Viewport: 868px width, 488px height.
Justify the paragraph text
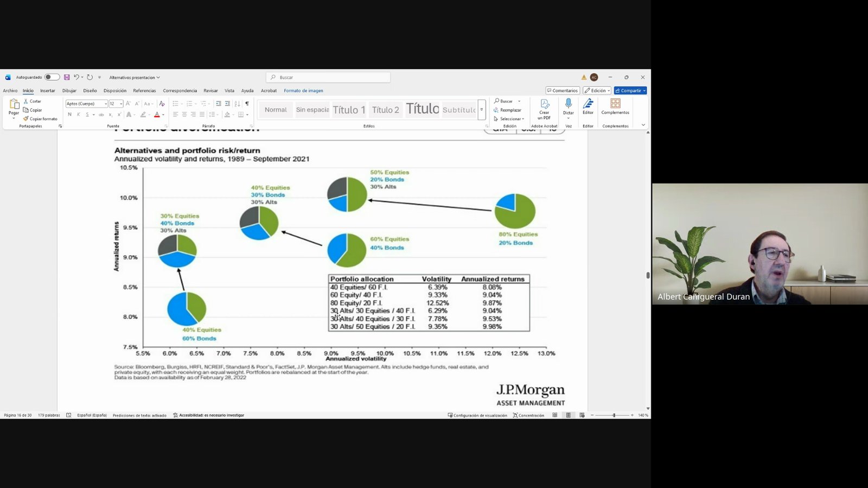[x=202, y=115]
